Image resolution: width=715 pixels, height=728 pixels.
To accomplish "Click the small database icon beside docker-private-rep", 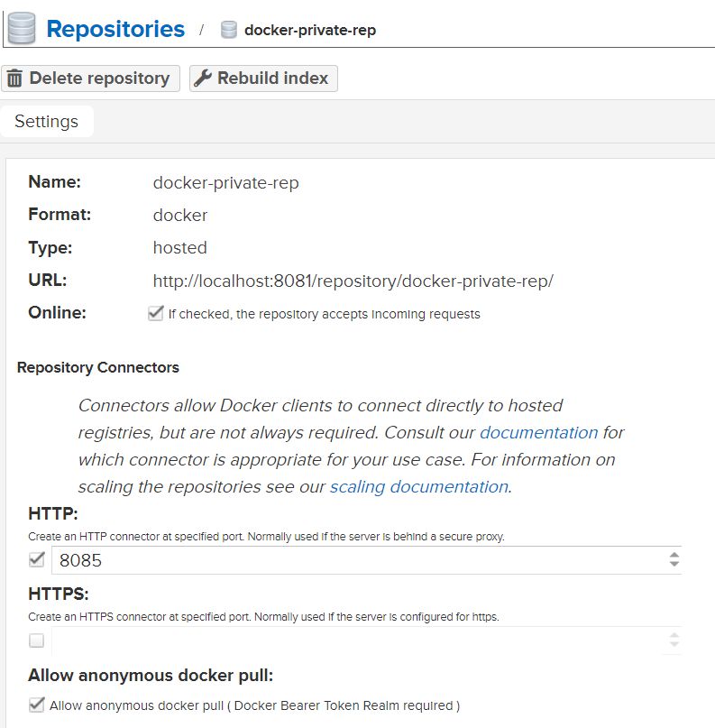I will click(229, 30).
